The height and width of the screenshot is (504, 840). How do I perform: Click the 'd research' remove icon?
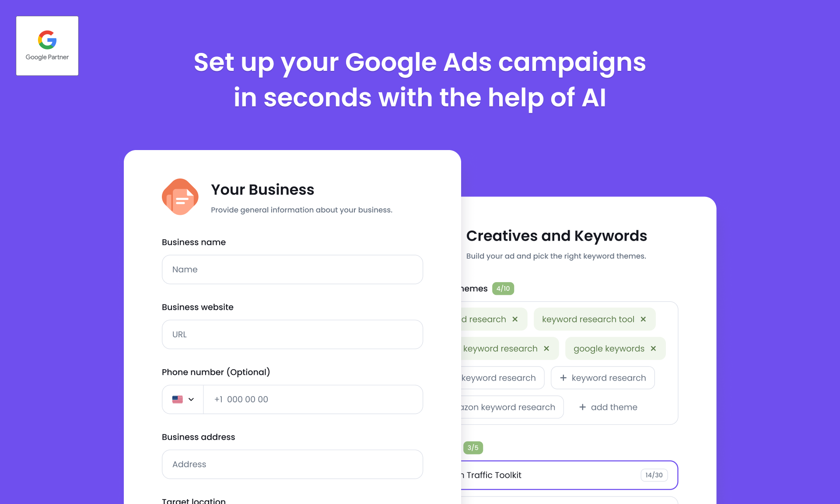click(x=515, y=318)
